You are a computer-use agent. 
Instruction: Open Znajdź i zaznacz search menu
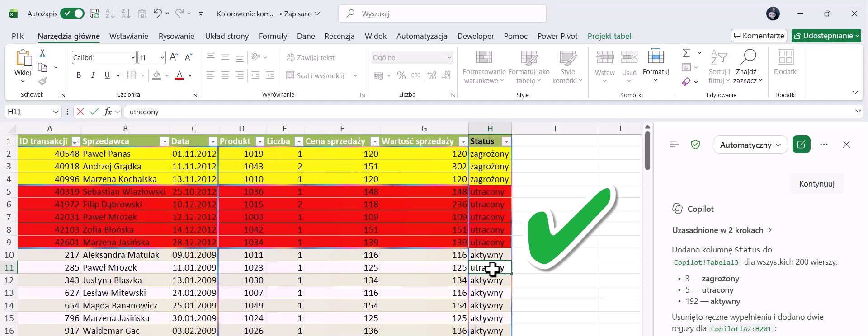[x=748, y=67]
